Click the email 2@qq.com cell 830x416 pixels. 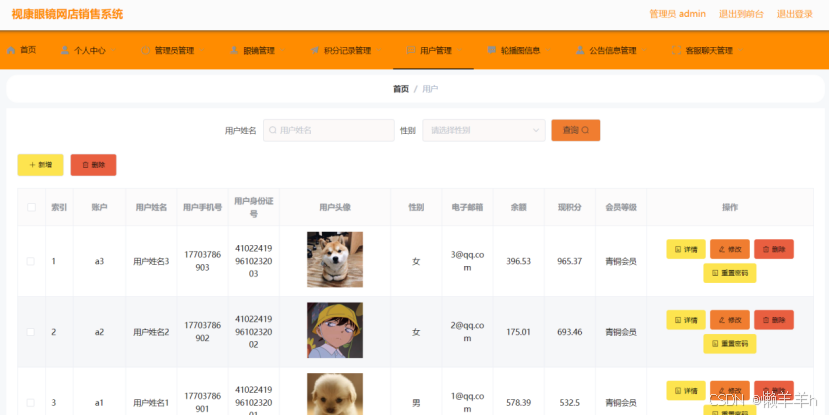coord(467,332)
